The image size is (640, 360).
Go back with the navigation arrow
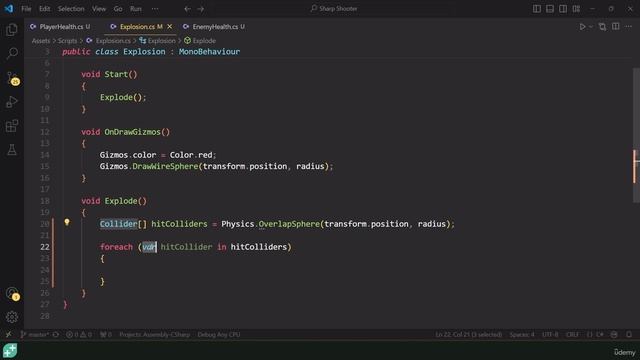187,9
